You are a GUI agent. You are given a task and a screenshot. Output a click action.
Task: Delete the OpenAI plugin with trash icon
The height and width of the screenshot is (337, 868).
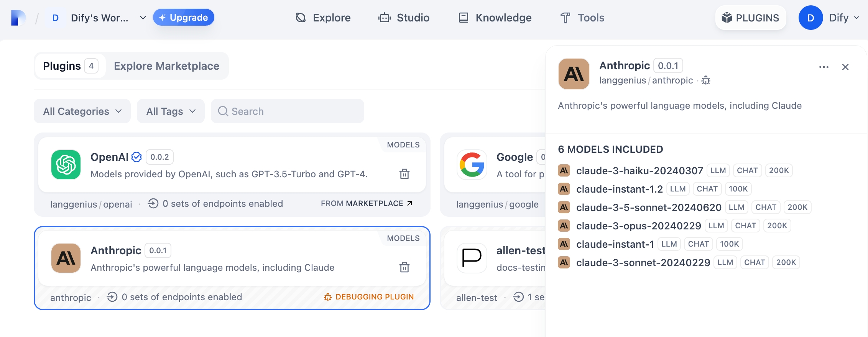(x=404, y=174)
